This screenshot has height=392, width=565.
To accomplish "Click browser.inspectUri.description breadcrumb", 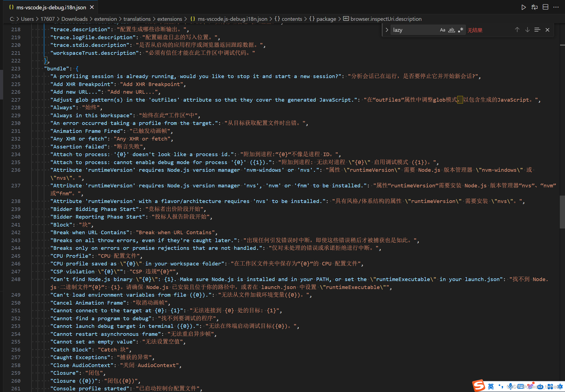I will 386,19.
